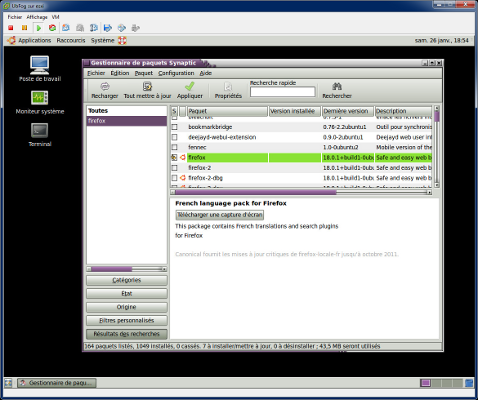Click the snapshot icon right of restart
The width and height of the screenshot is (478, 400).
pos(66,28)
